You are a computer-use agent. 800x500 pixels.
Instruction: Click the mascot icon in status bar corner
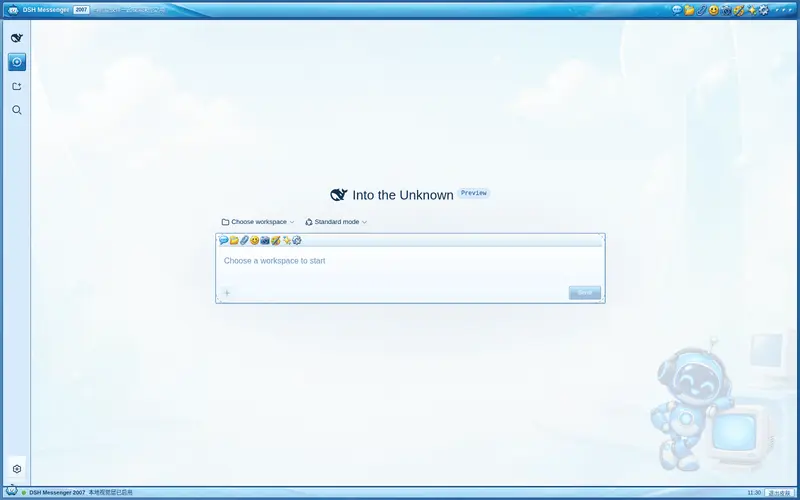point(11,491)
